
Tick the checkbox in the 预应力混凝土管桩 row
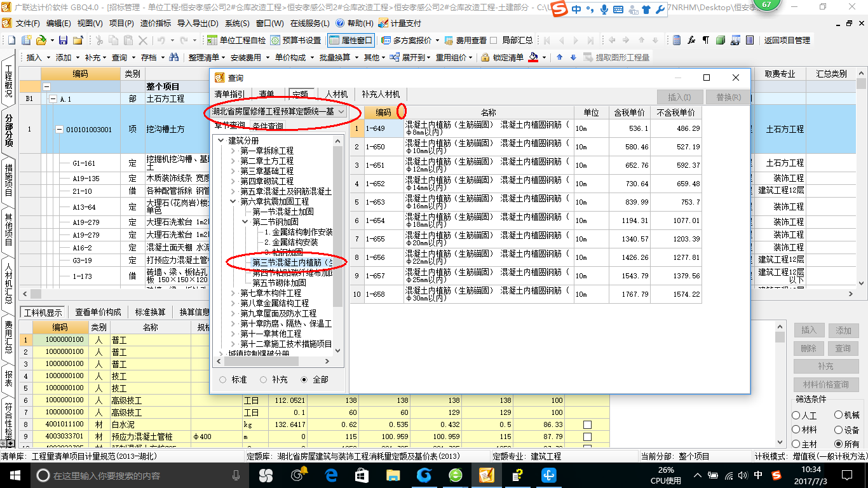click(587, 437)
